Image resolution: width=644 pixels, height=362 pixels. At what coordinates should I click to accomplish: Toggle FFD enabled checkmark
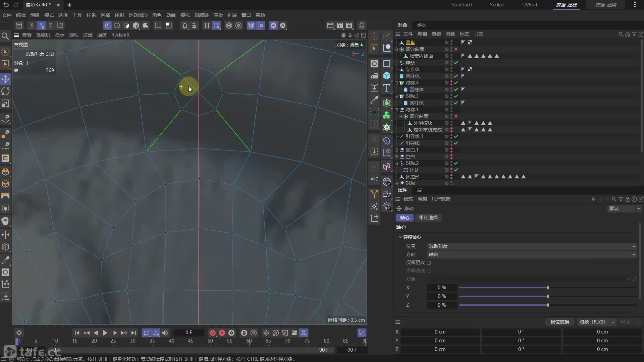pos(456,170)
